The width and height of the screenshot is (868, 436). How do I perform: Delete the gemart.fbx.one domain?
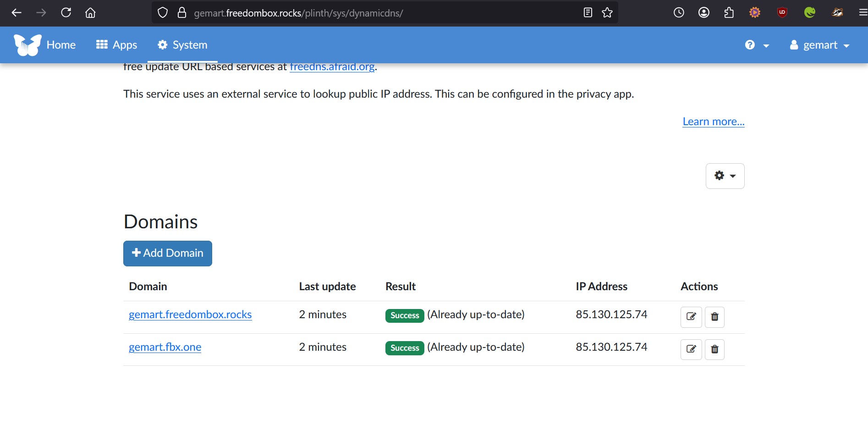pos(714,349)
